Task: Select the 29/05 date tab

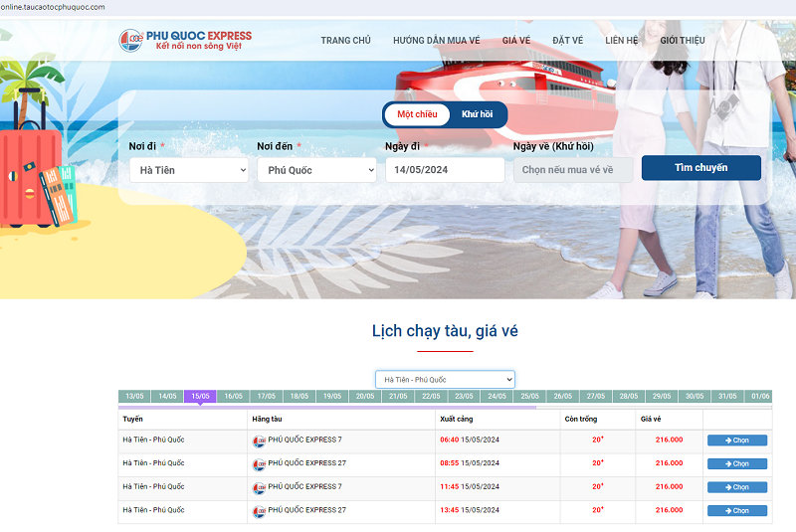Action: coord(662,396)
